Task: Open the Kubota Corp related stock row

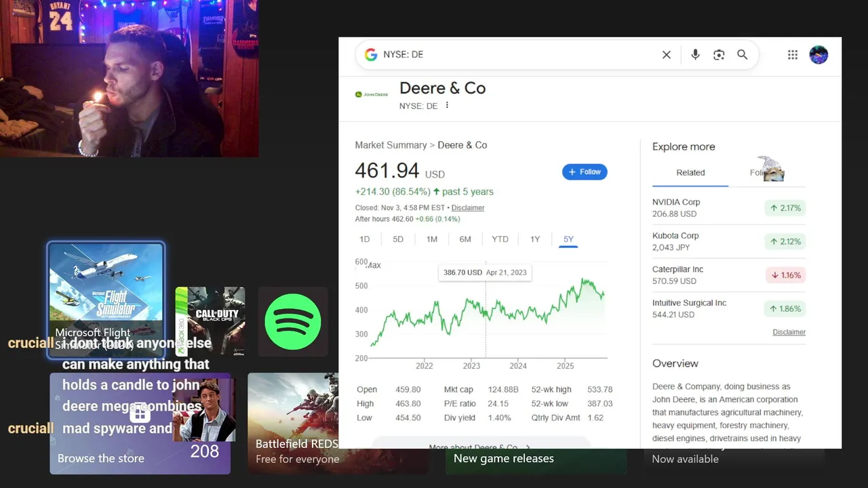Action: pos(729,241)
